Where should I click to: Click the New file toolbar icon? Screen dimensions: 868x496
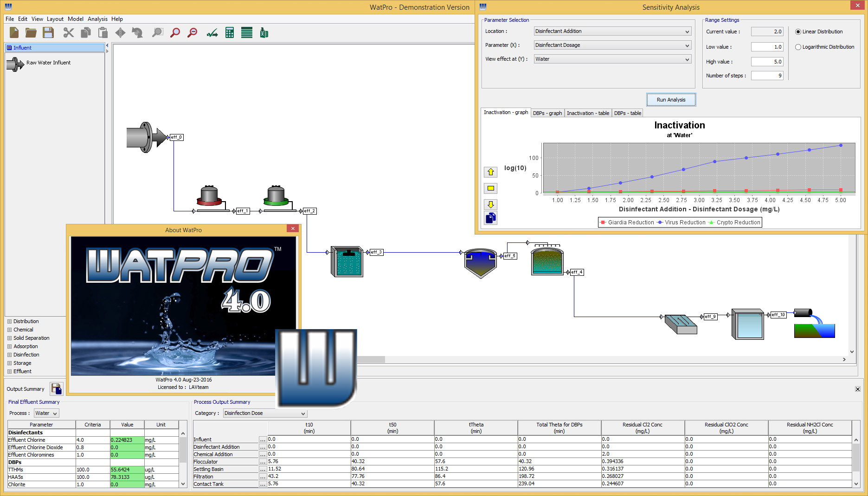pyautogui.click(x=14, y=32)
